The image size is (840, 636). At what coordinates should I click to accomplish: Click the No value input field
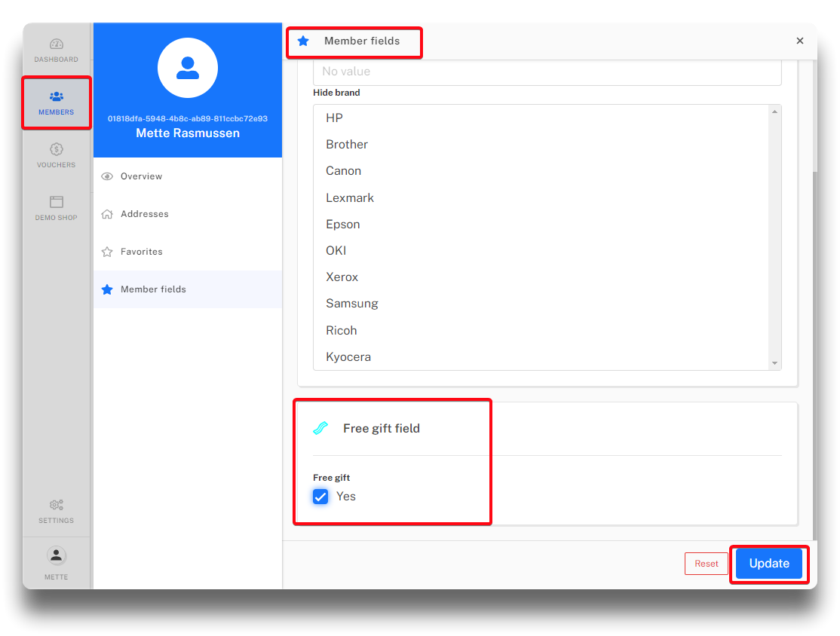click(547, 72)
